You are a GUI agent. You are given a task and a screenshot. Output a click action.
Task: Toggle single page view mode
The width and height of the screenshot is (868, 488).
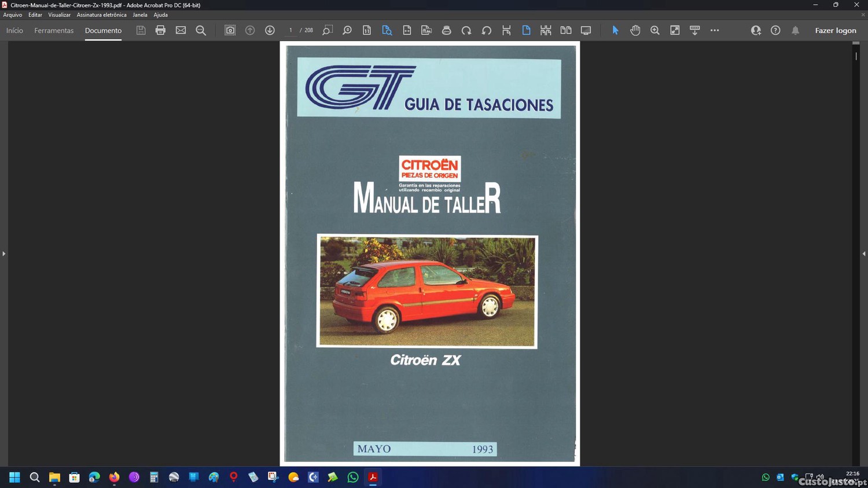tap(526, 30)
